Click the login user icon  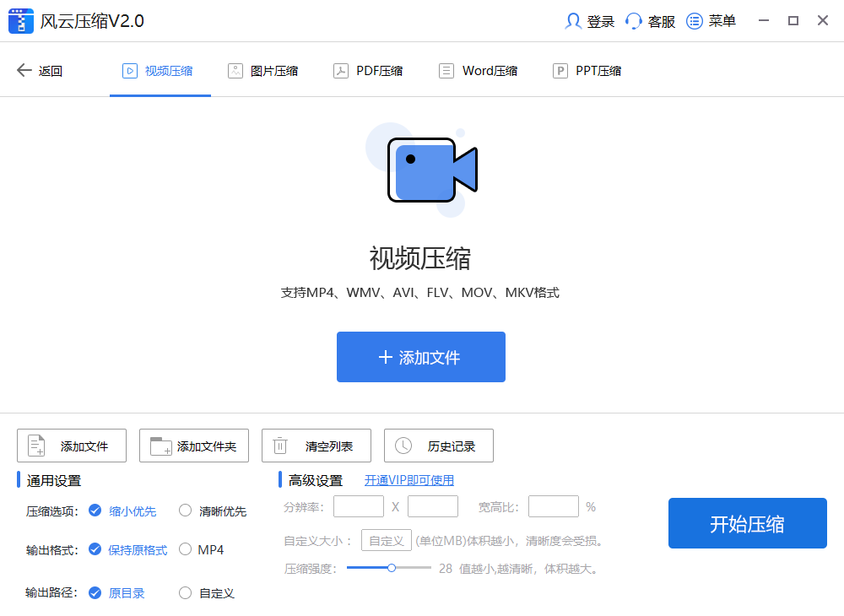(x=573, y=21)
